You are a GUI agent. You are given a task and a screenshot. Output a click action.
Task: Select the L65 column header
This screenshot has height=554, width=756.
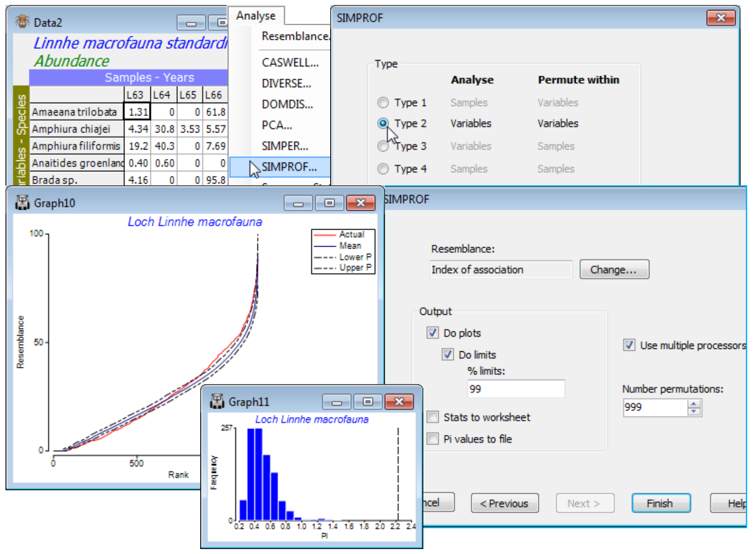(x=189, y=95)
